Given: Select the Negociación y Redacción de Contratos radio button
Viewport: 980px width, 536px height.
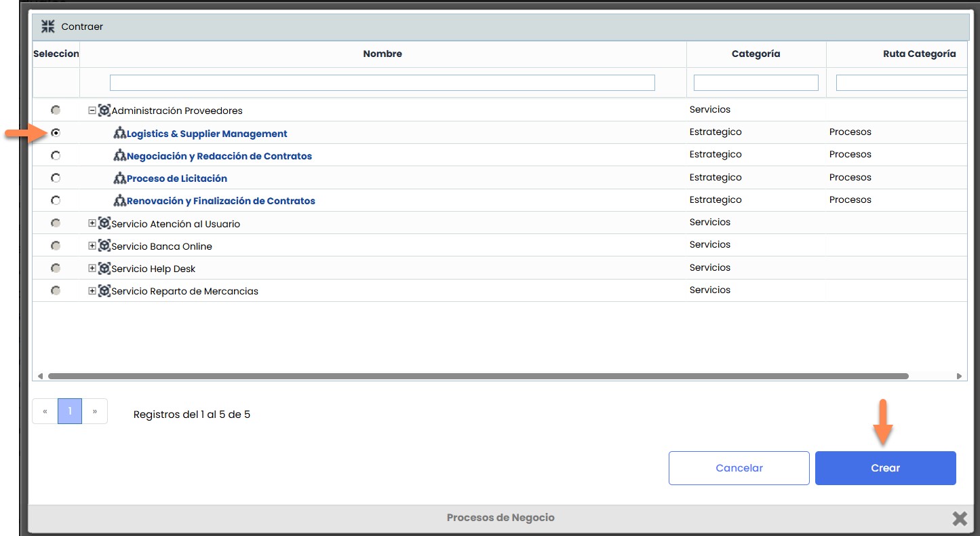Looking at the screenshot, I should coord(56,156).
